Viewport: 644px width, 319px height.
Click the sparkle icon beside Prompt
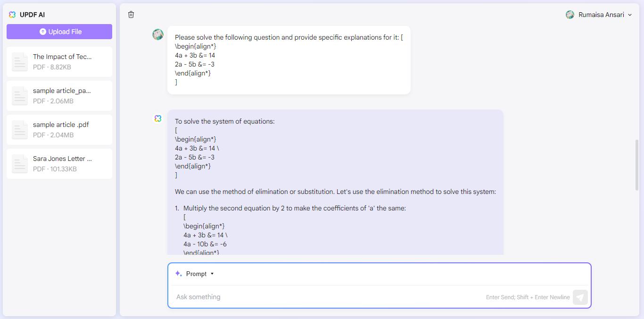178,274
